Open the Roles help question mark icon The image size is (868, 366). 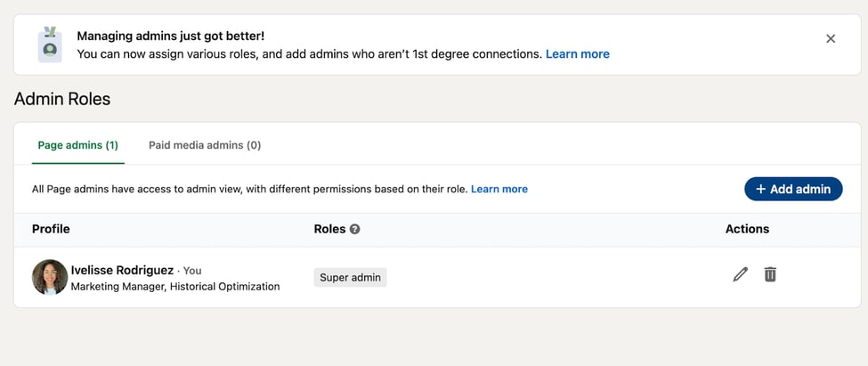[x=354, y=229]
